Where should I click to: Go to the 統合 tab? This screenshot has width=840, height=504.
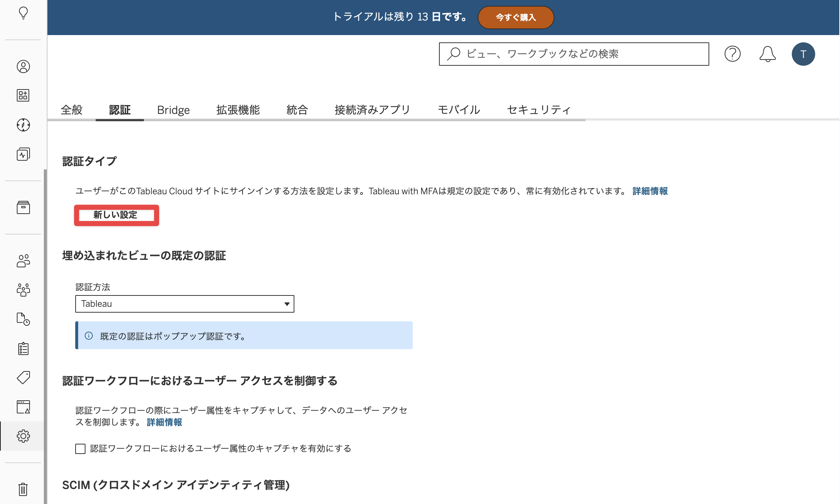pos(297,110)
